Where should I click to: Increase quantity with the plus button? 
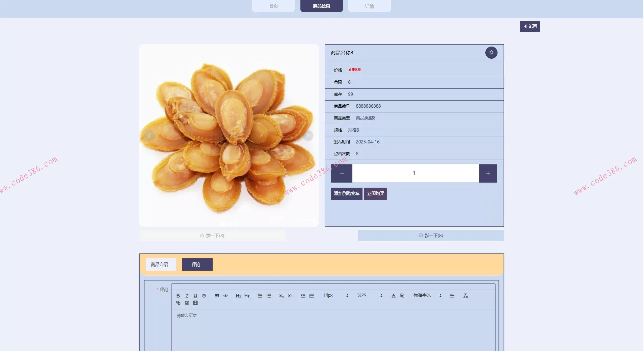pyautogui.click(x=488, y=173)
